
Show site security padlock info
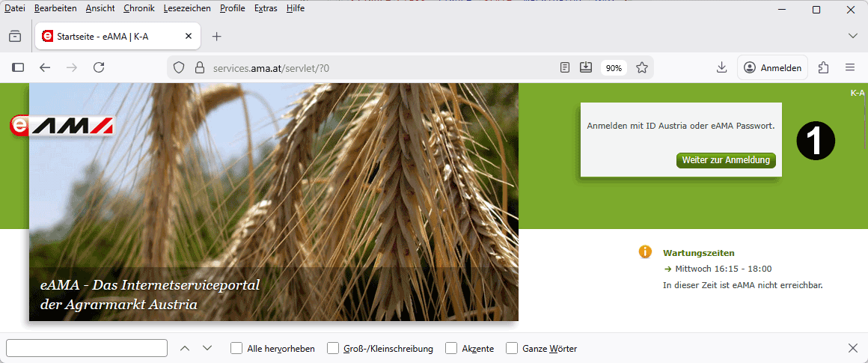point(199,68)
